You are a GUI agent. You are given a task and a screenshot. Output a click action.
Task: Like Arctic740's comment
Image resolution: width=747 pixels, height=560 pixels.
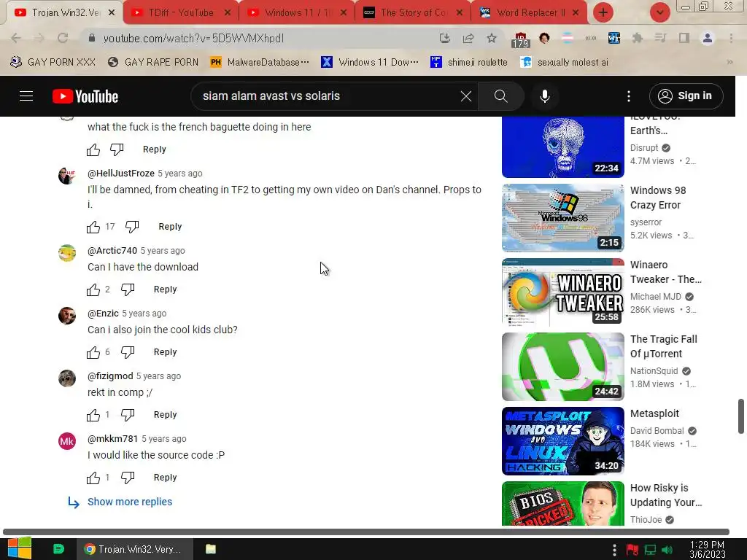[x=93, y=289]
